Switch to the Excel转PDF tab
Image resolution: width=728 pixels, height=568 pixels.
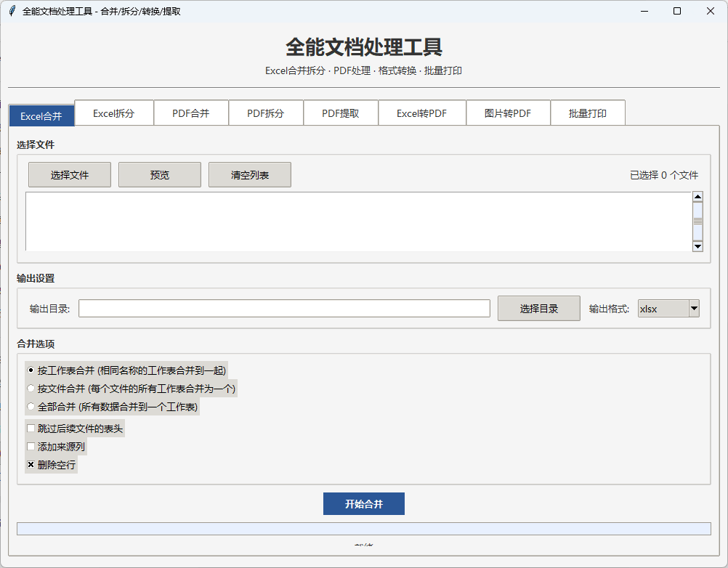click(421, 113)
